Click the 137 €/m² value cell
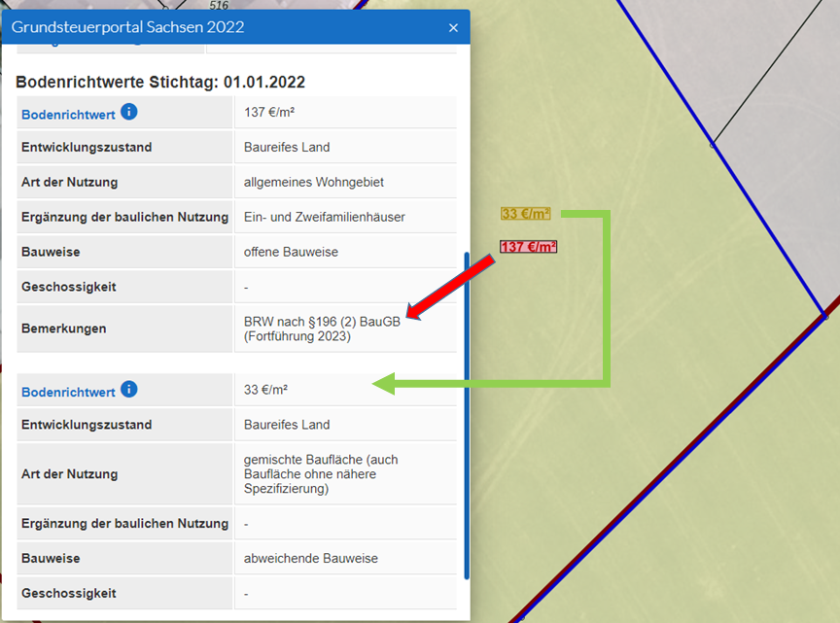This screenshot has width=840, height=623. click(x=345, y=112)
